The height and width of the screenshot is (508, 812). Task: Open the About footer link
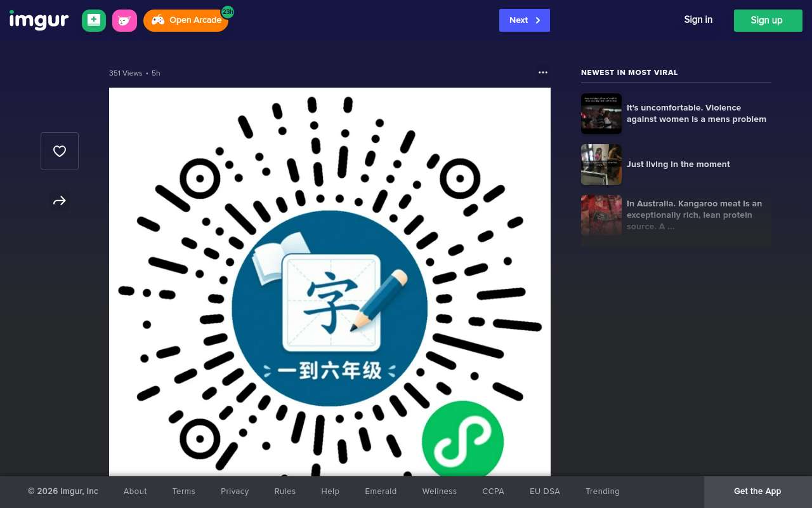coord(135,491)
